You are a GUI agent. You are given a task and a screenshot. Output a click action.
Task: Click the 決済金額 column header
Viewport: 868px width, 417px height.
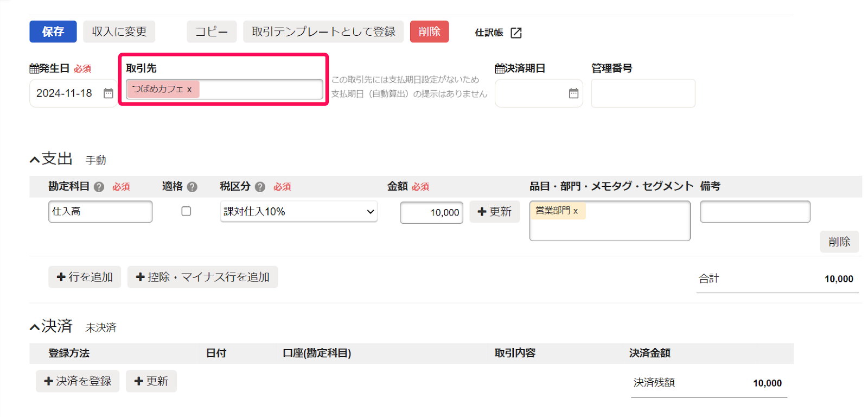650,353
